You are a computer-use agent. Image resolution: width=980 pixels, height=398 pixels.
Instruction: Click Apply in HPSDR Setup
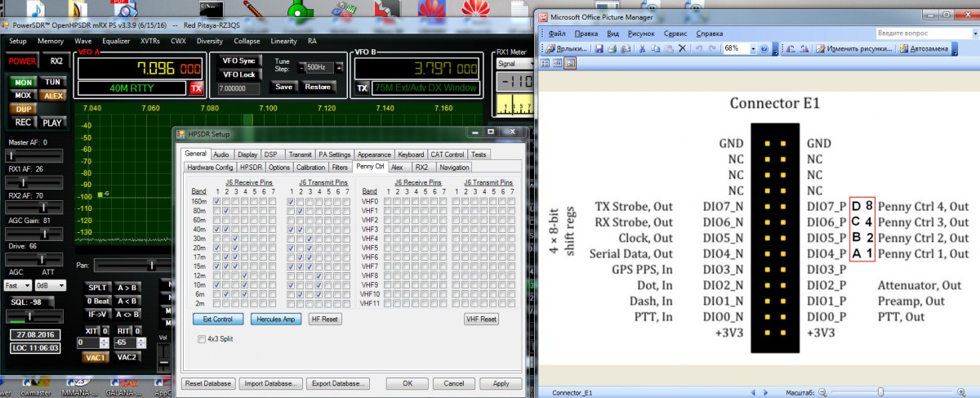coord(501,383)
